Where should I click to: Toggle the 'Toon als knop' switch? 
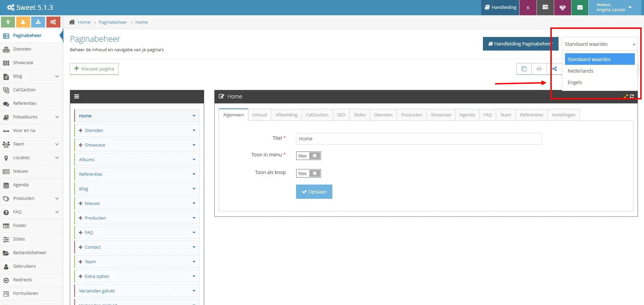[308, 173]
